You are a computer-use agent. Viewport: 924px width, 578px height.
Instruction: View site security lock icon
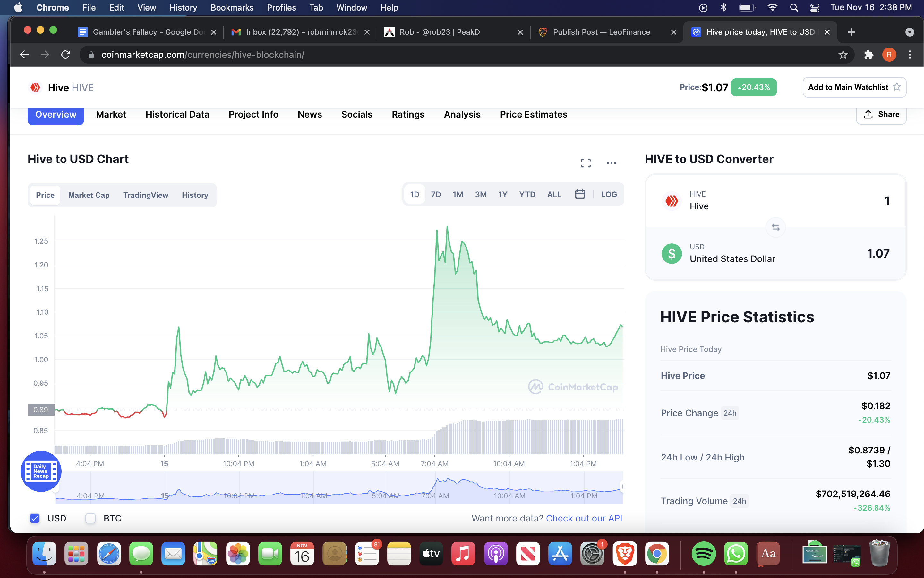91,55
